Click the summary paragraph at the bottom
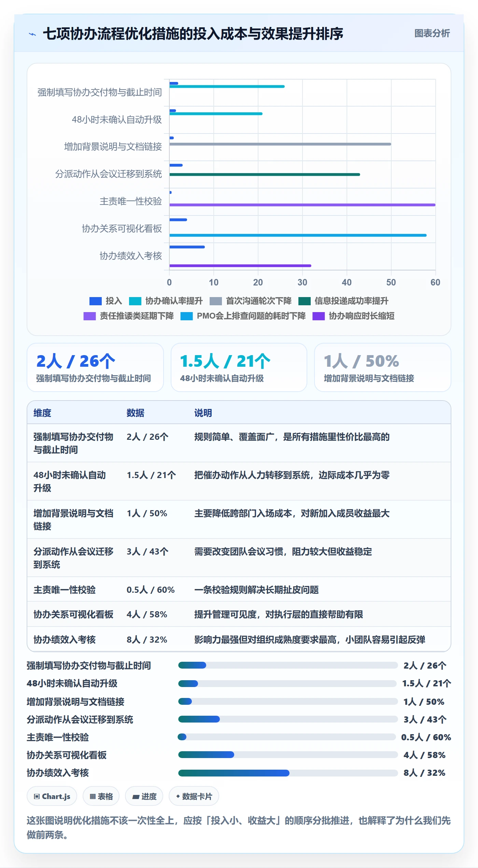The image size is (478, 868). [x=239, y=827]
